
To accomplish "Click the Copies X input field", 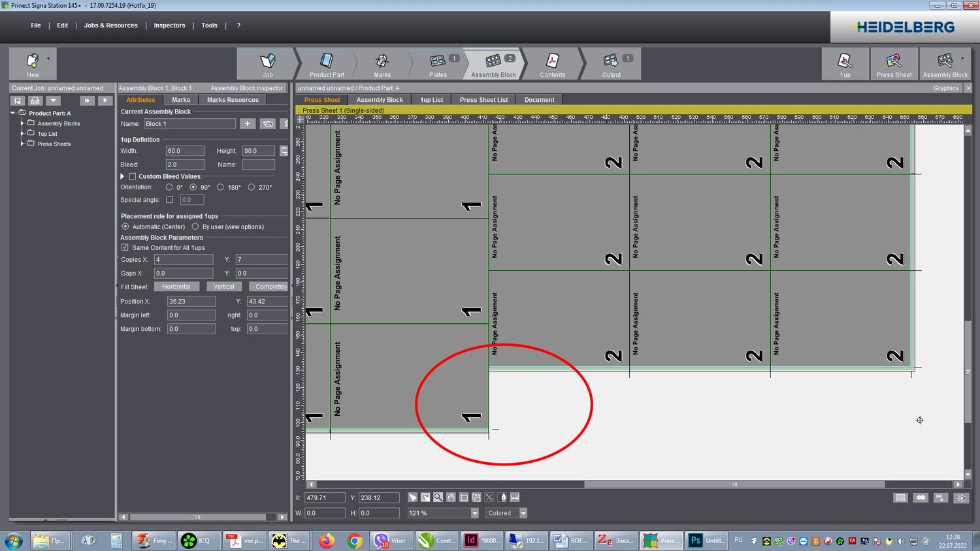I will [184, 260].
